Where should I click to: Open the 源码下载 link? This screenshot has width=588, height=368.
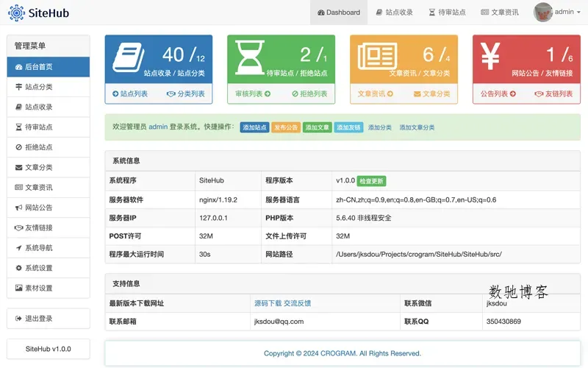[268, 303]
